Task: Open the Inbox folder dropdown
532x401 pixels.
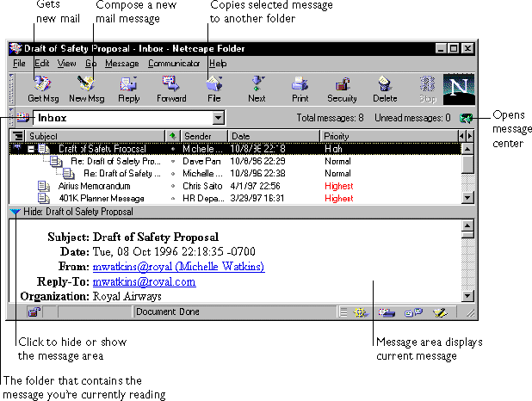Action: pyautogui.click(x=220, y=117)
